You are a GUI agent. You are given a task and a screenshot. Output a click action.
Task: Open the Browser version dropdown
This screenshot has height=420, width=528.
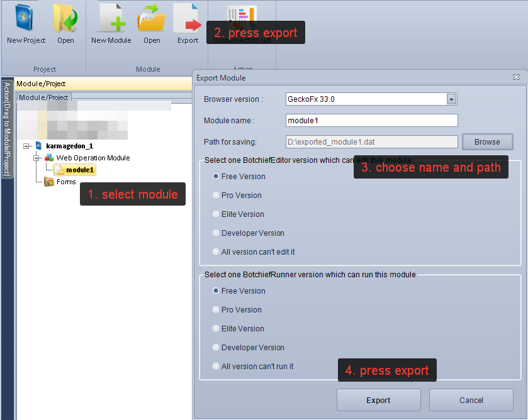pos(451,99)
